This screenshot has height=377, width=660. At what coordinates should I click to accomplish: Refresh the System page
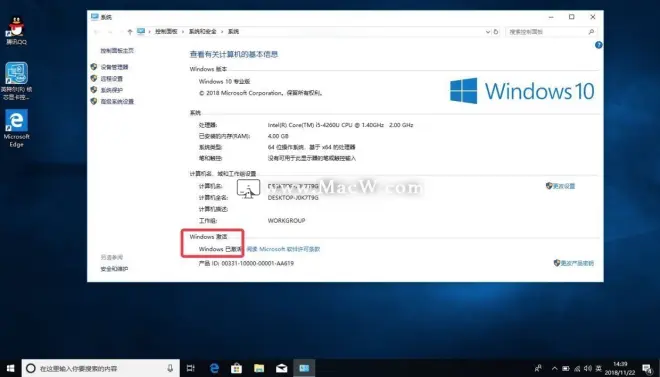click(496, 32)
